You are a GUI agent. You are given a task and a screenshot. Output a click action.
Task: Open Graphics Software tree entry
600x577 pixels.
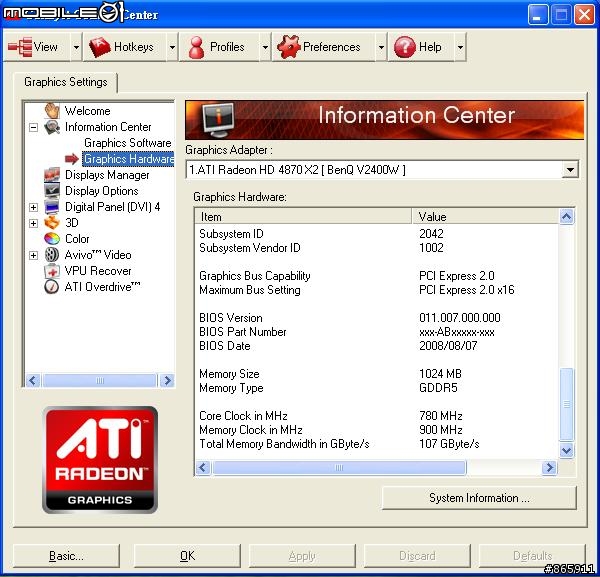tap(128, 143)
